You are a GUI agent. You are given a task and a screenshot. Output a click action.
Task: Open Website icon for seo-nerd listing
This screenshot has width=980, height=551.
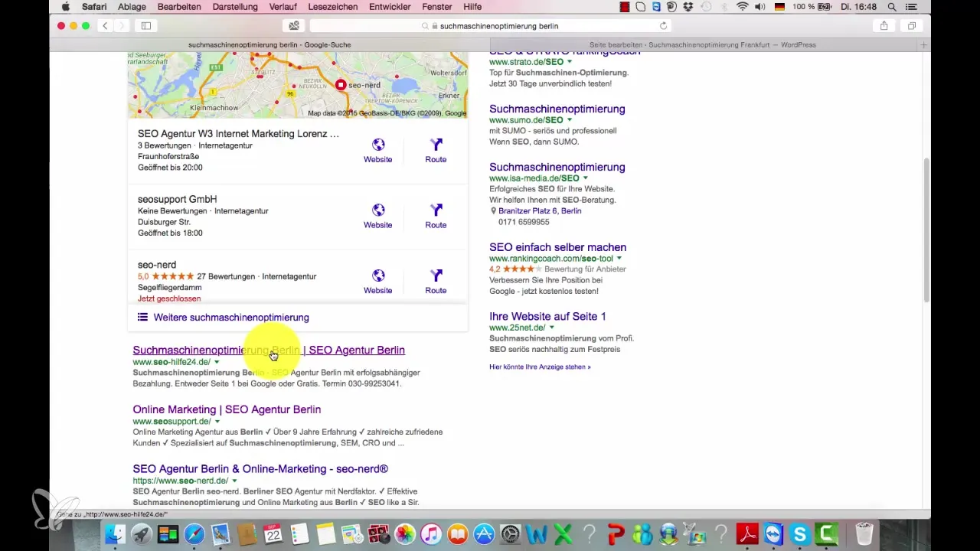(378, 275)
